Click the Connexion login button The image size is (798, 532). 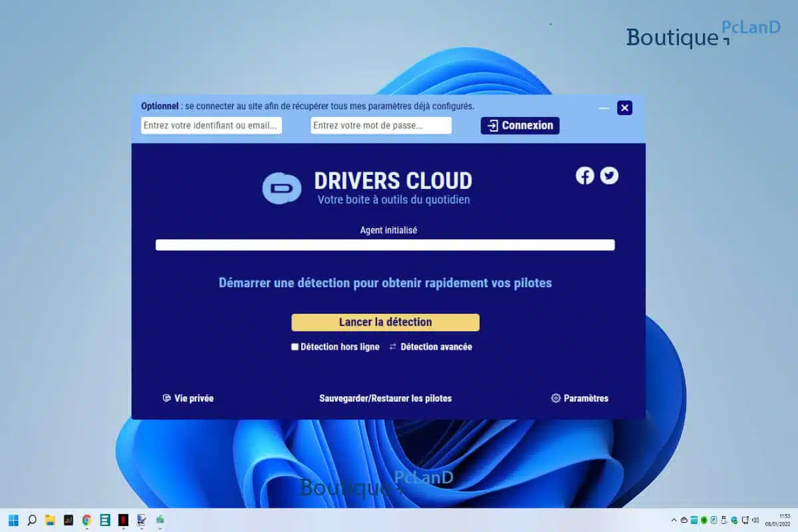[520, 125]
